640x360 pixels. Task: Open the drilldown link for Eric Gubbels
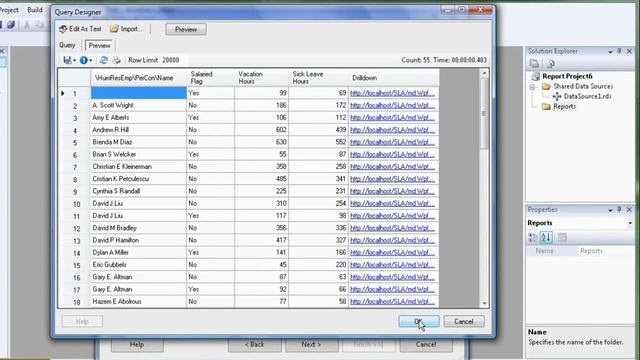392,264
